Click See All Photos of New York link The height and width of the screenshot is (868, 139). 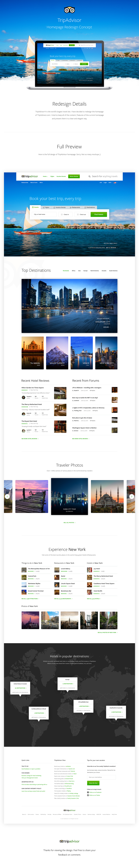[107, 632]
